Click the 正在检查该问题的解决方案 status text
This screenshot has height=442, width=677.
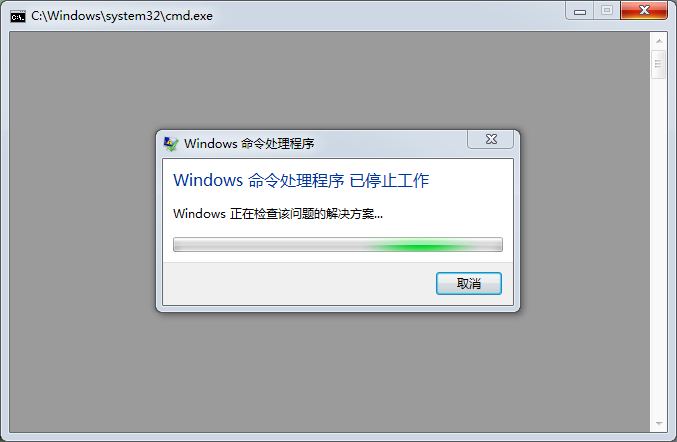[x=305, y=214]
